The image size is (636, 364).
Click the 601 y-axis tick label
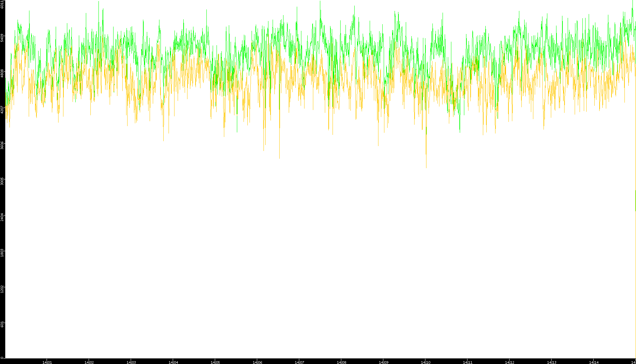pos(2,324)
